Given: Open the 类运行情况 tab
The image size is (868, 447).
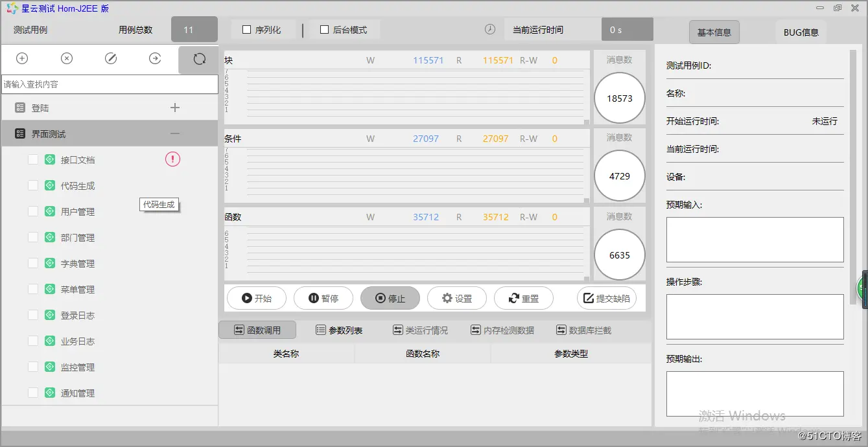Looking at the screenshot, I should click(x=421, y=330).
